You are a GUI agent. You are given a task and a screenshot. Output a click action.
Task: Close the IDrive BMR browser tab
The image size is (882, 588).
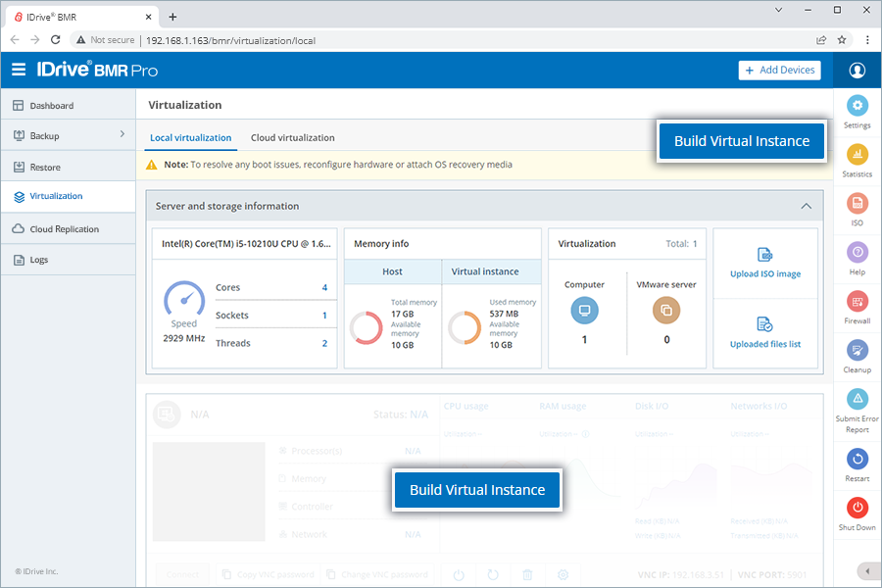coord(149,17)
